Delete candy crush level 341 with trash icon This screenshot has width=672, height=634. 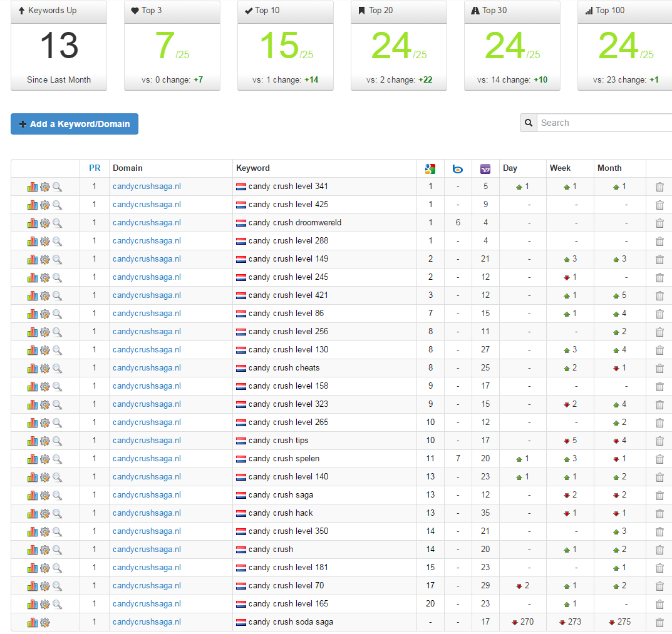(x=659, y=187)
